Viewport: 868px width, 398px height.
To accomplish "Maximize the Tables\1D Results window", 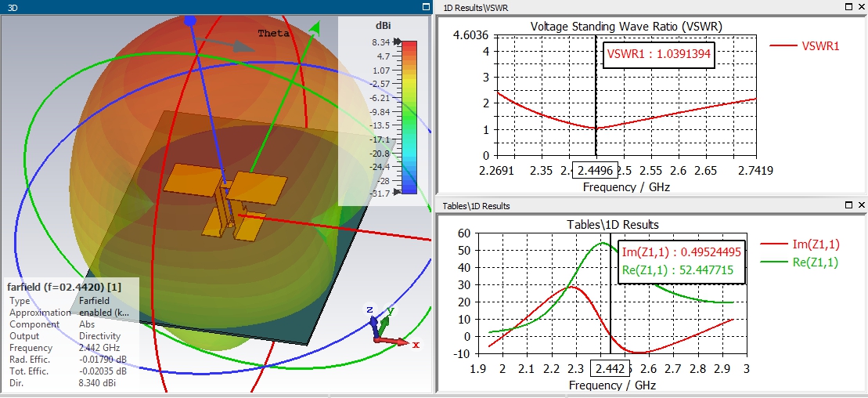I will (x=849, y=205).
